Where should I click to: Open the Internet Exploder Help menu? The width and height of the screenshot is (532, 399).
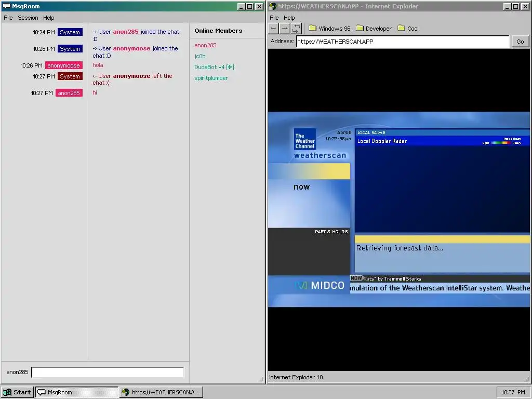point(289,18)
